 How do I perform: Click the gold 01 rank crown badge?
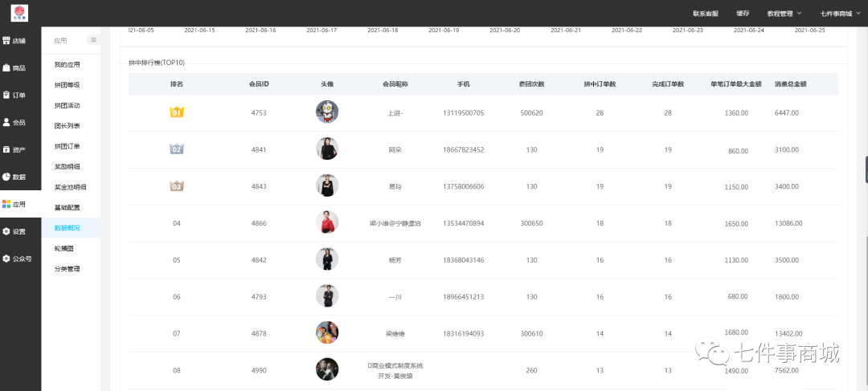[177, 112]
